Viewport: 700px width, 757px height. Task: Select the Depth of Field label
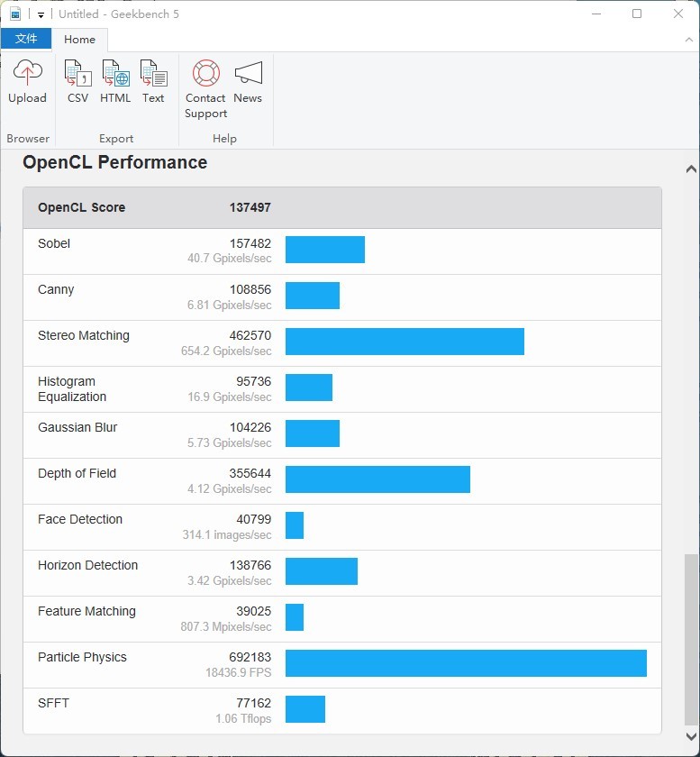pos(77,474)
